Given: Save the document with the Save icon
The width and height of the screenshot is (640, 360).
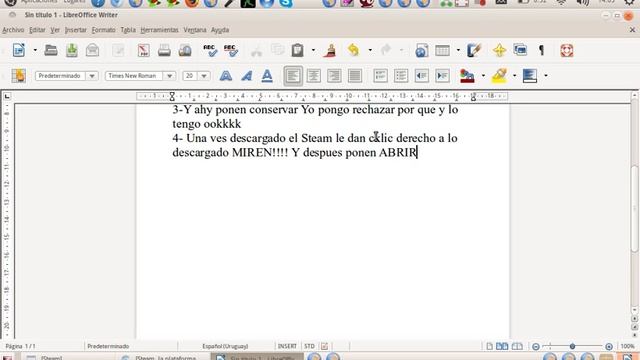Looking at the screenshot, I should click(x=72, y=50).
